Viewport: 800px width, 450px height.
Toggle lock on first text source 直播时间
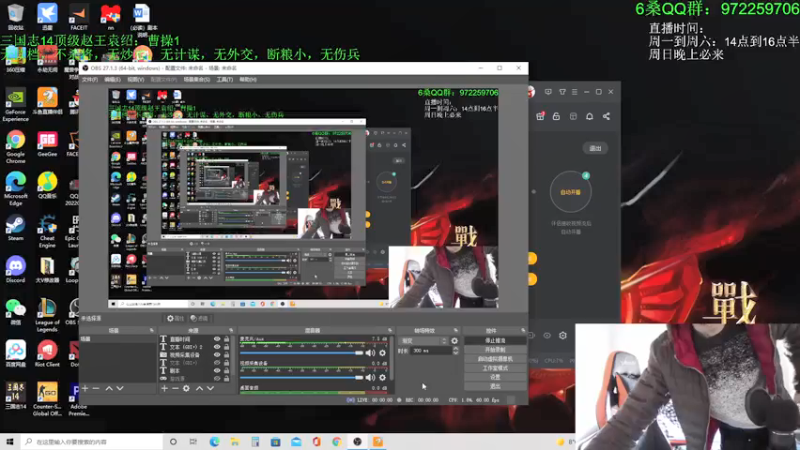pyautogui.click(x=227, y=339)
